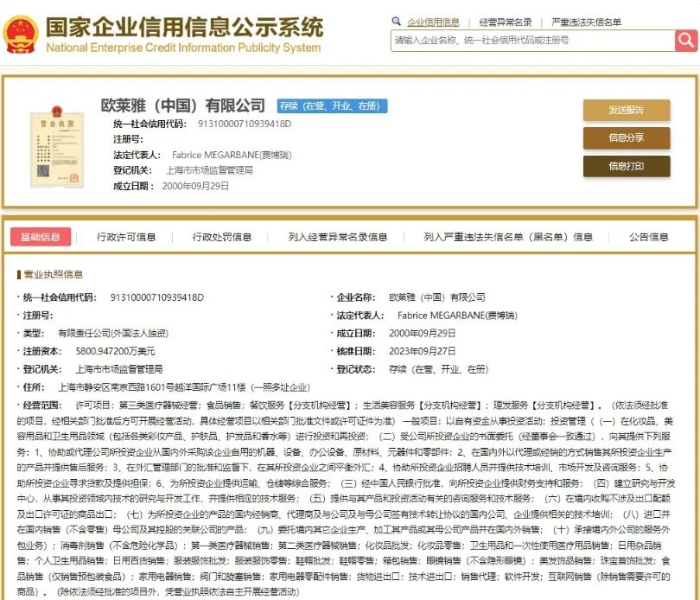
Task: Click the header credit code 91310000710939418D
Action: click(245, 124)
